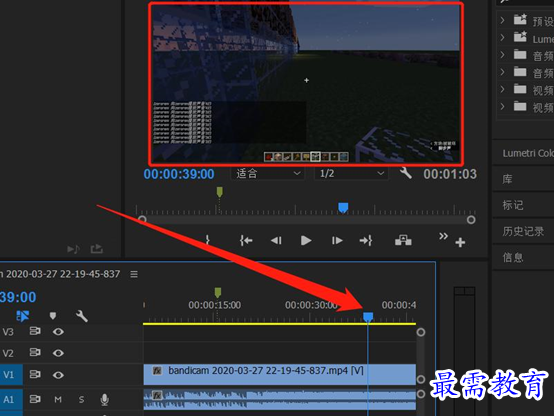The image size is (554, 416).
Task: Click the V3 track label
Action: tap(8, 332)
